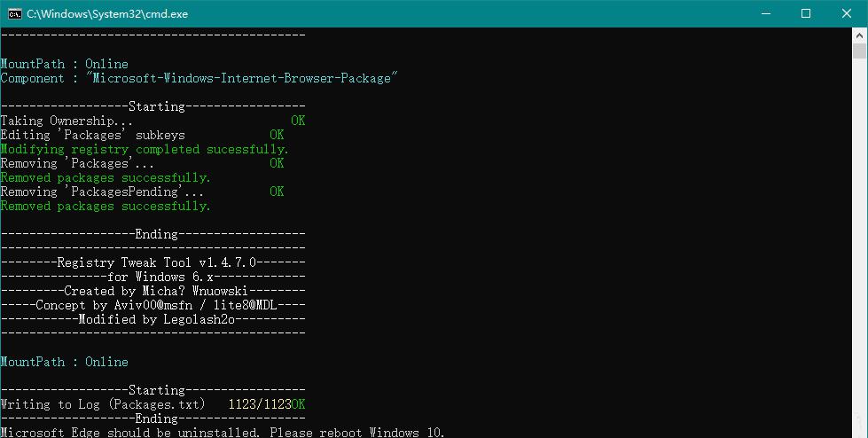Viewport: 868px width, 438px height.
Task: Click 'Created by Micha? Wnuowski' line
Action: (x=152, y=291)
